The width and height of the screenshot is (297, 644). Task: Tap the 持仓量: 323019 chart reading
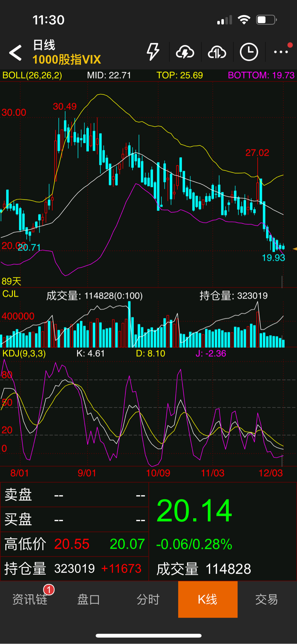pos(233,296)
